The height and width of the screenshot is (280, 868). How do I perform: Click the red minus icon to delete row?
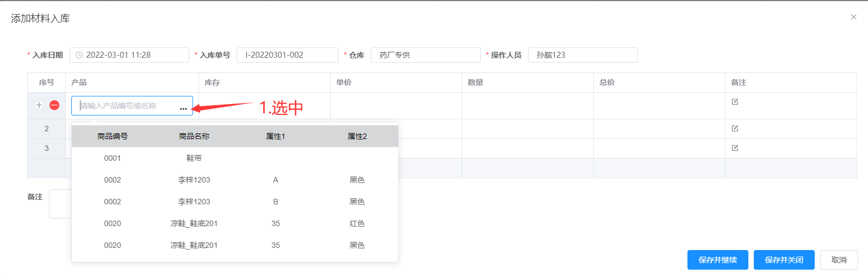pyautogui.click(x=54, y=105)
